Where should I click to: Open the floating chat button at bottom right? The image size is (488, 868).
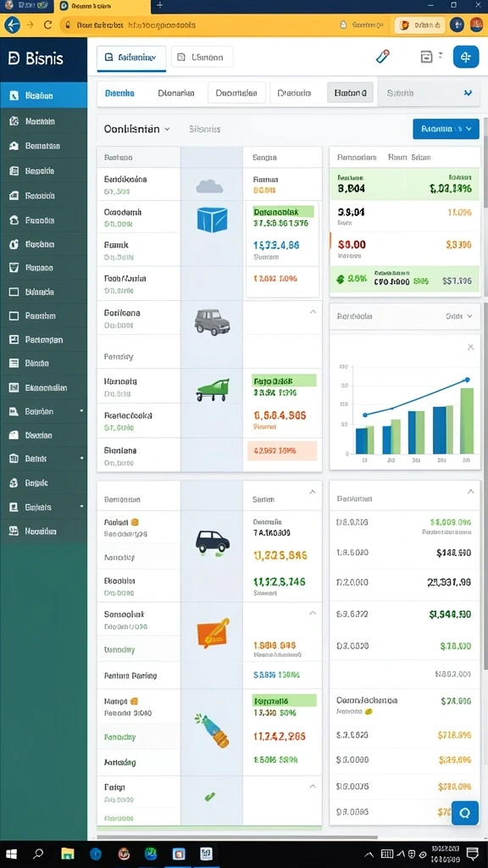coord(465,813)
